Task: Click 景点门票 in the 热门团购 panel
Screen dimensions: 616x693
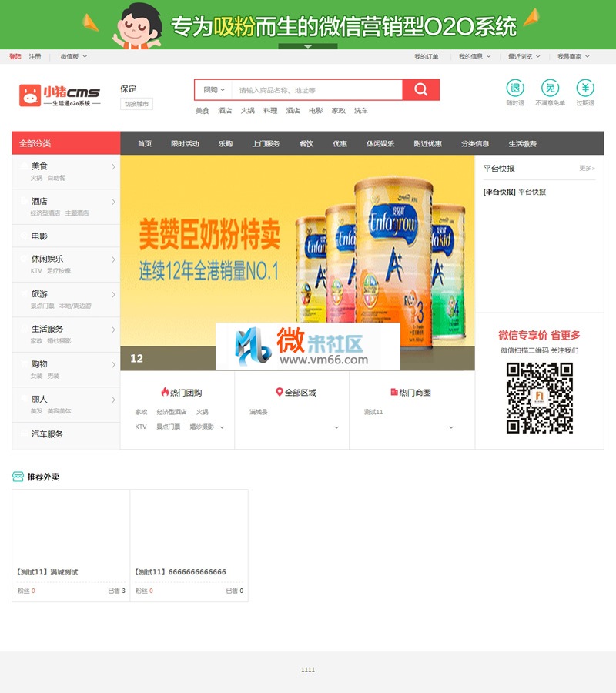Action: coord(169,427)
